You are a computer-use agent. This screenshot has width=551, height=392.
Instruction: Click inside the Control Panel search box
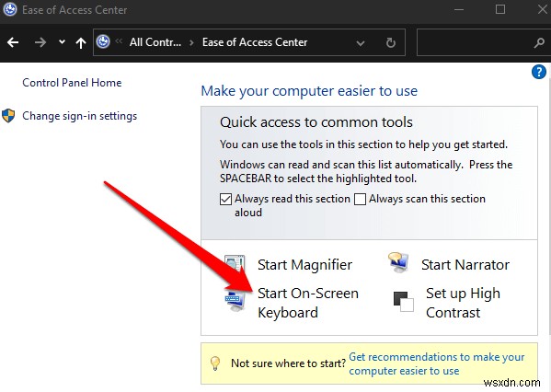tap(475, 42)
